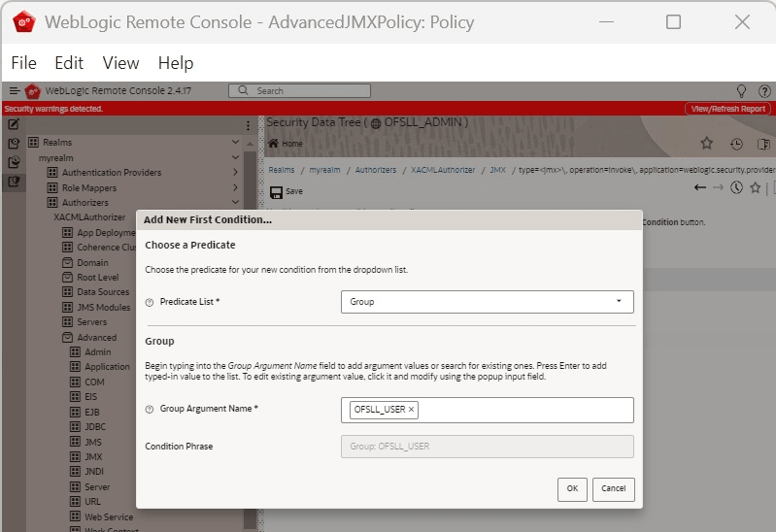Select JNDI tree item
The width and height of the screenshot is (776, 532).
pos(94,471)
